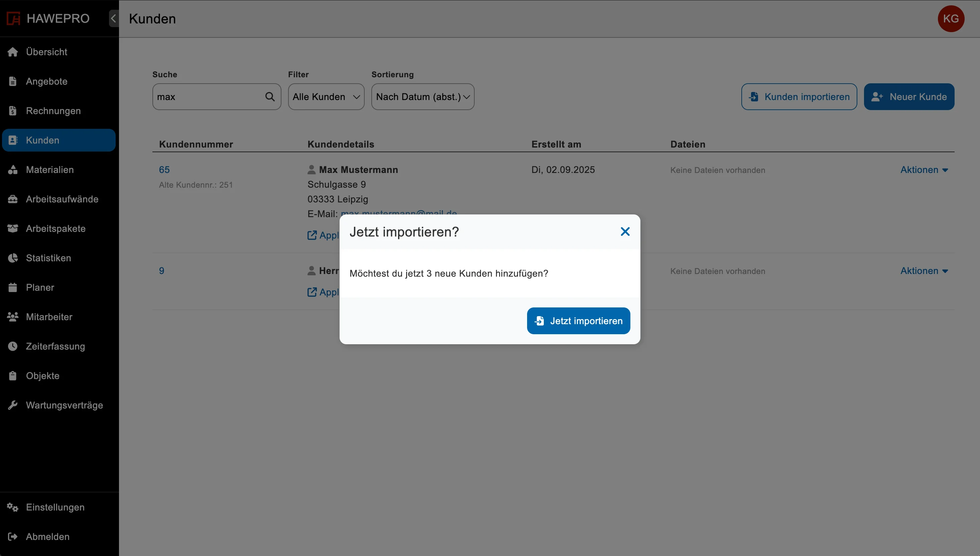Screen dimensions: 980x556
Task: Open Angebote in the sidebar
Action: click(x=59, y=81)
